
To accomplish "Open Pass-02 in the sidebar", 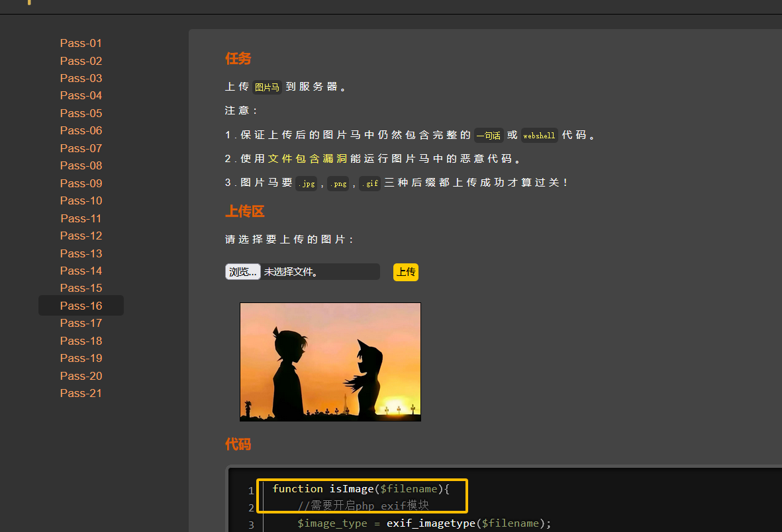I will [81, 61].
